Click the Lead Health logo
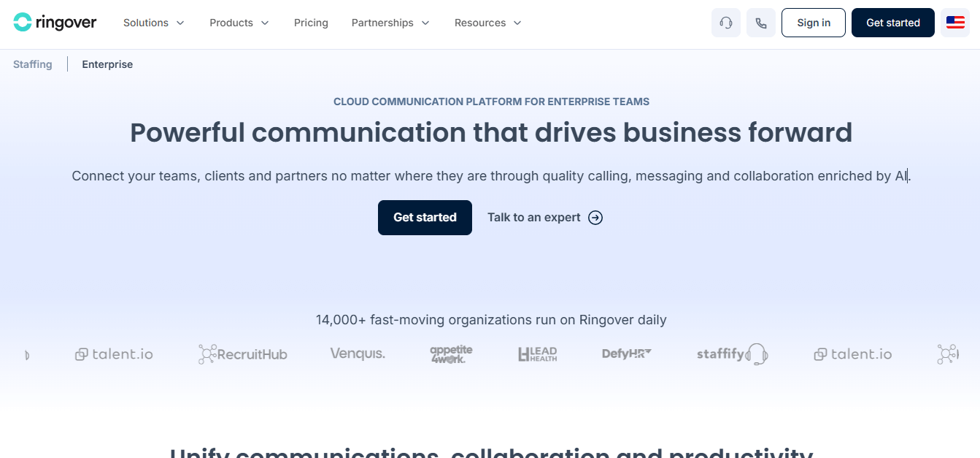 [537, 354]
